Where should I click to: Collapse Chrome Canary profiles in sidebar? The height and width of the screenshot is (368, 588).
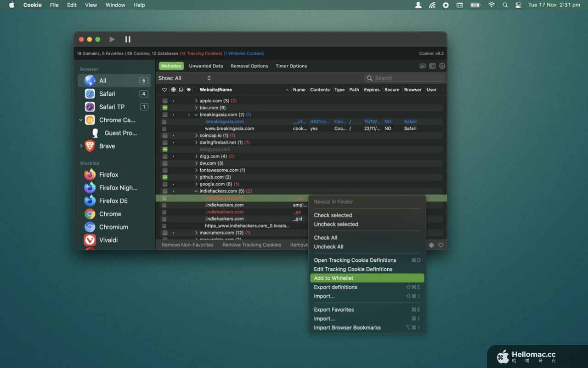click(x=81, y=120)
